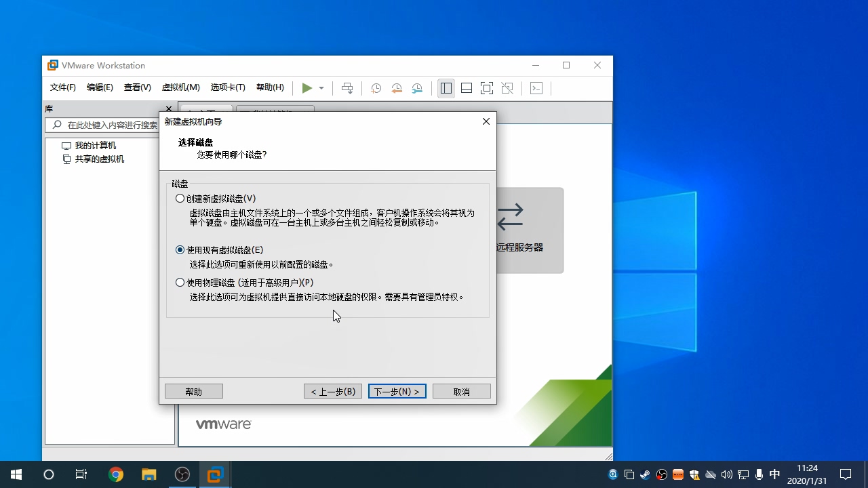The image size is (868, 488).
Task: Open the volume speaker tray icon
Action: tap(727, 474)
